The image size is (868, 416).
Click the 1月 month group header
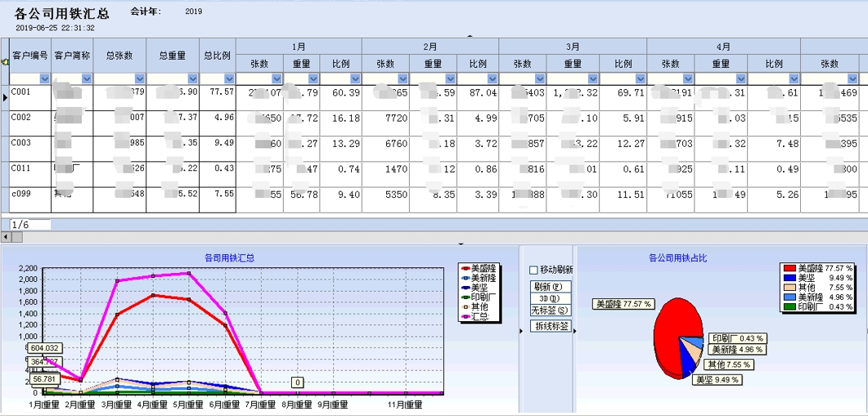click(299, 47)
